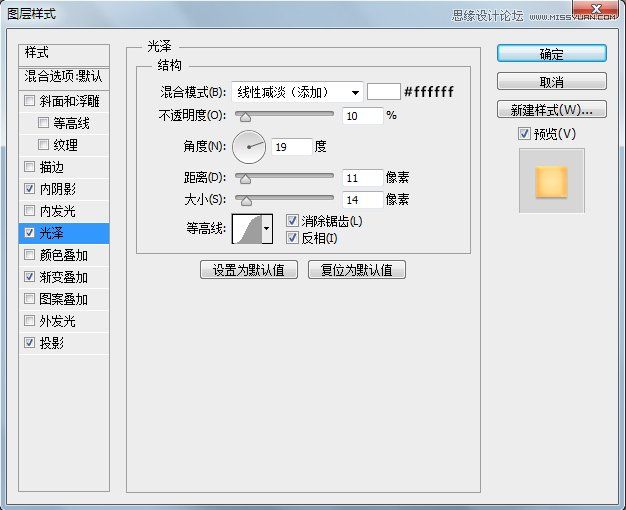Toggle the 预览(V) preview checkbox

point(524,133)
